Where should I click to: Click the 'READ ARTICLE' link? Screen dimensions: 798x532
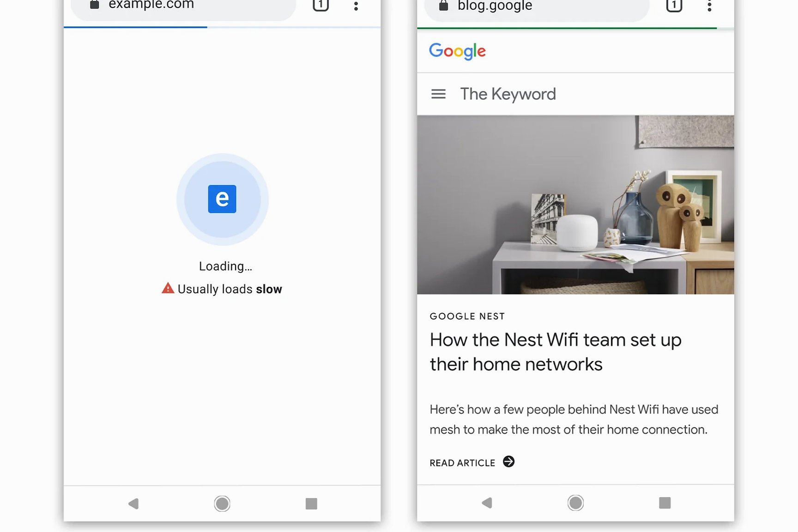pyautogui.click(x=462, y=463)
